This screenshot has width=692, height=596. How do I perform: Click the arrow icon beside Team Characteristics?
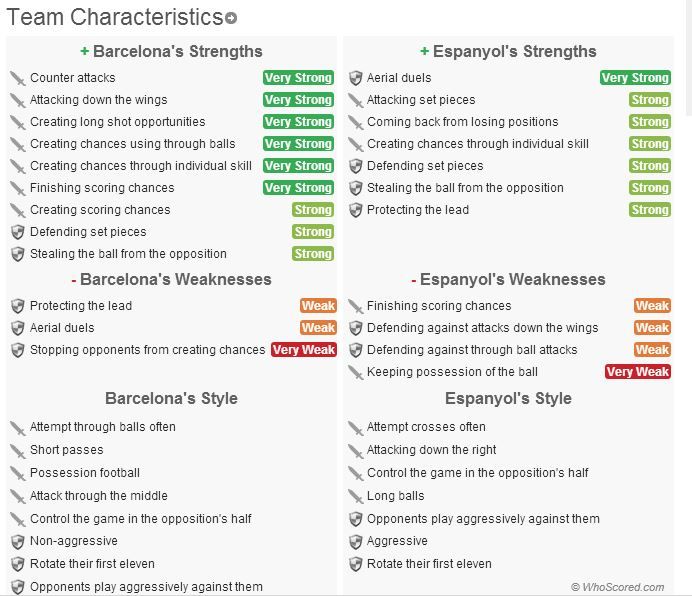coord(232,19)
